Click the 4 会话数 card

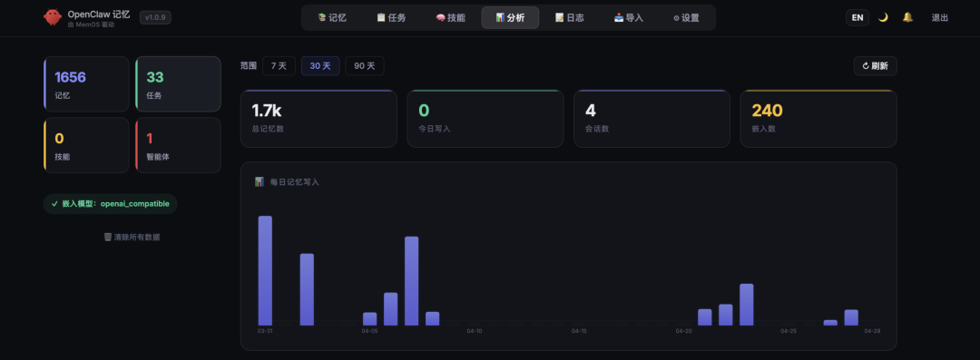coord(652,119)
